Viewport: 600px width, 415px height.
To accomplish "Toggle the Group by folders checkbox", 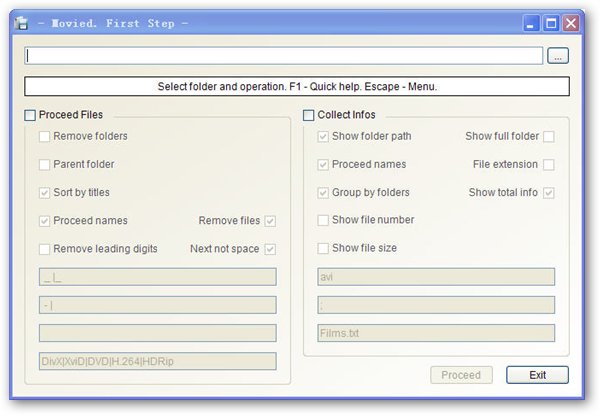I will tap(323, 192).
